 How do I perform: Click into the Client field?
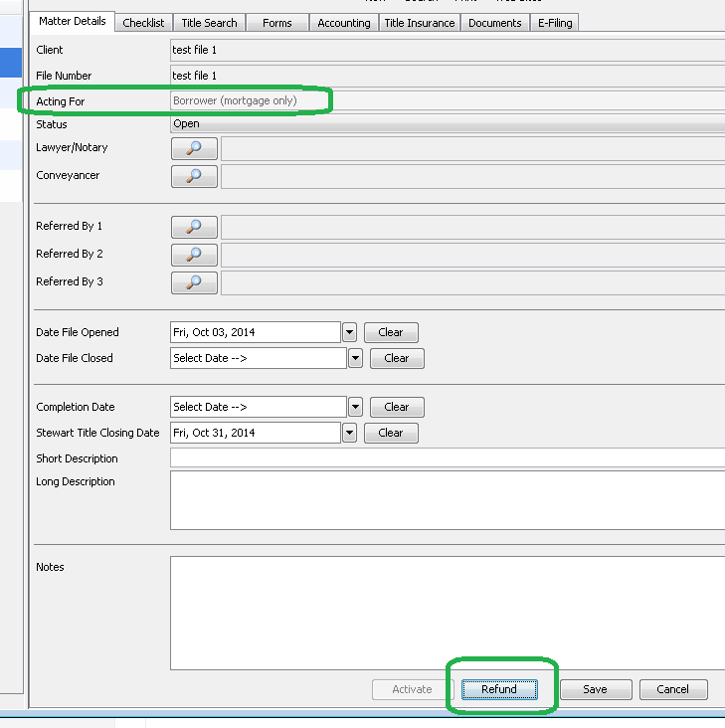coord(448,50)
